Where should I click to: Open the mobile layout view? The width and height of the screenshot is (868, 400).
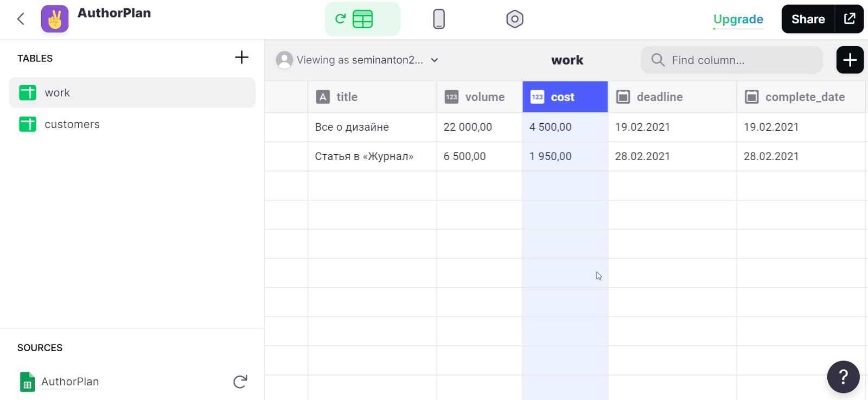(x=439, y=19)
